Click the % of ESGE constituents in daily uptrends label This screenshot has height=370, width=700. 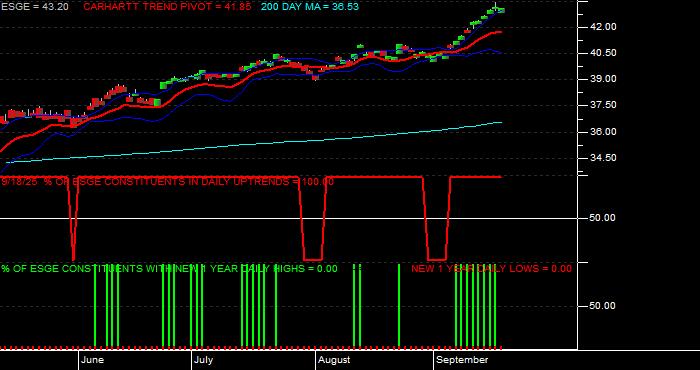coord(167,182)
